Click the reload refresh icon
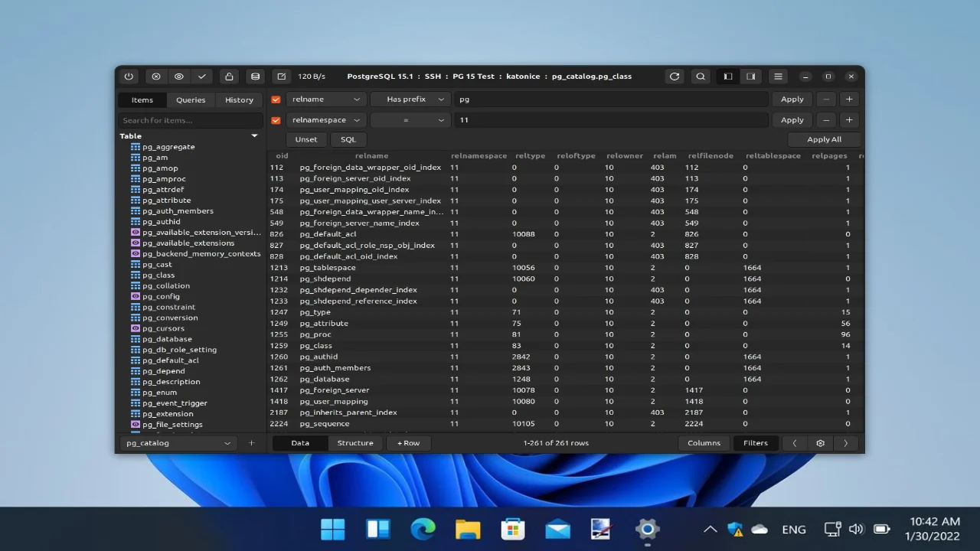This screenshot has width=980, height=551. point(675,77)
